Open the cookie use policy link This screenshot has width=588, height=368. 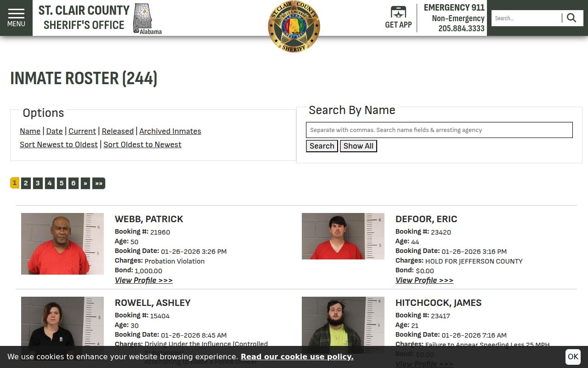tap(297, 357)
